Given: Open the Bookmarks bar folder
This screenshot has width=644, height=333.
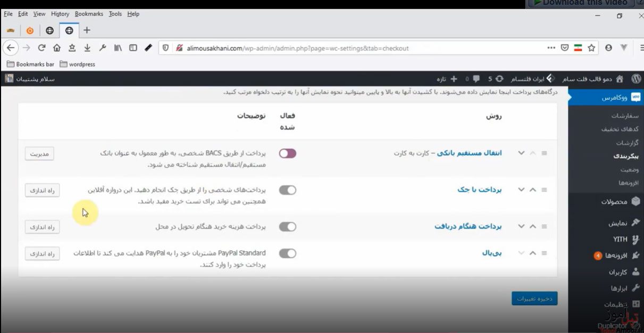Looking at the screenshot, I should click(30, 64).
